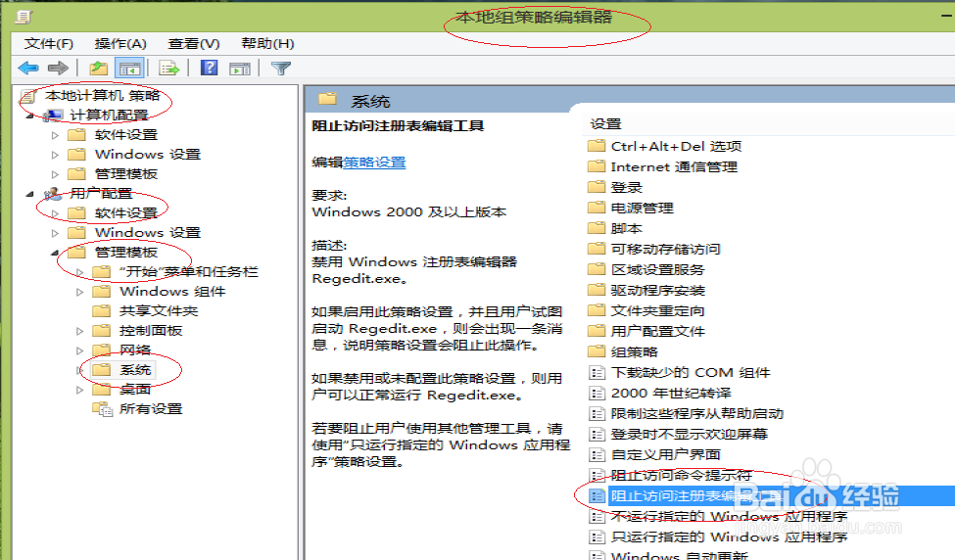
Task: Select “开始”菜单和任务栏 in the tree
Action: (189, 272)
